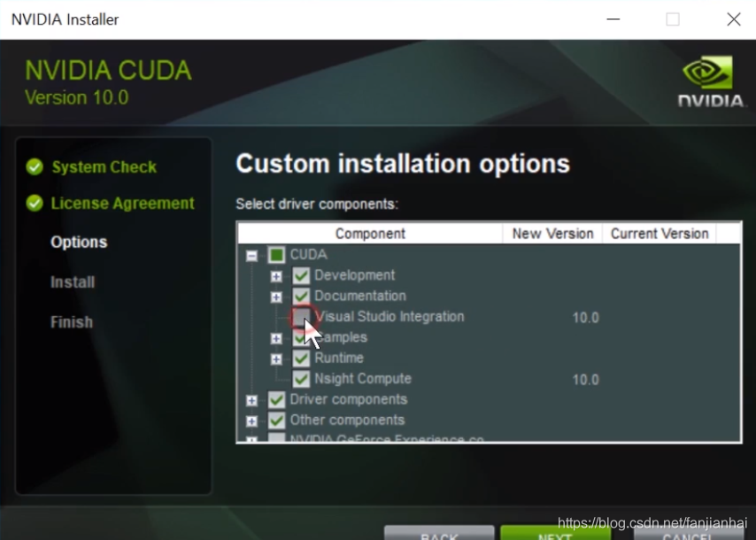Click the NVIDIA logo
This screenshot has width=756, height=540.
pyautogui.click(x=710, y=81)
